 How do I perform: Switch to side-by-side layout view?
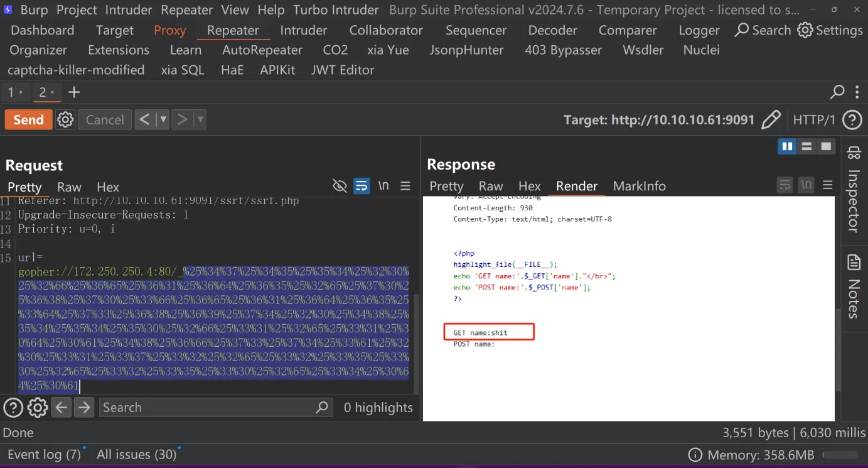click(x=786, y=146)
